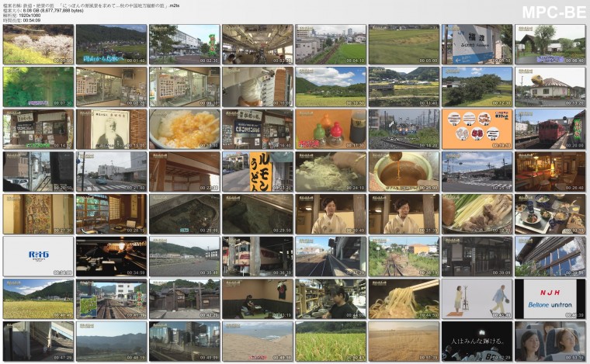Open the preserved train thumbnail at 00:36:39

point(258,256)
